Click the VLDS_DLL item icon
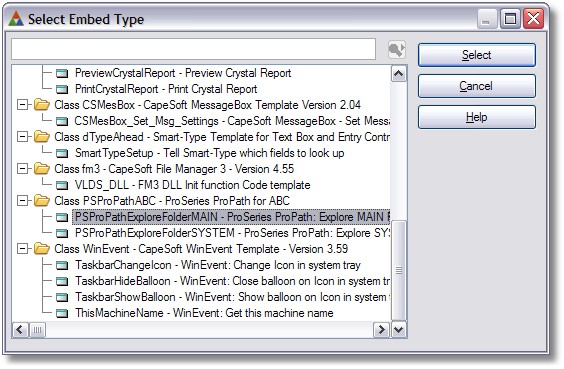564x369 pixels. [x=62, y=185]
